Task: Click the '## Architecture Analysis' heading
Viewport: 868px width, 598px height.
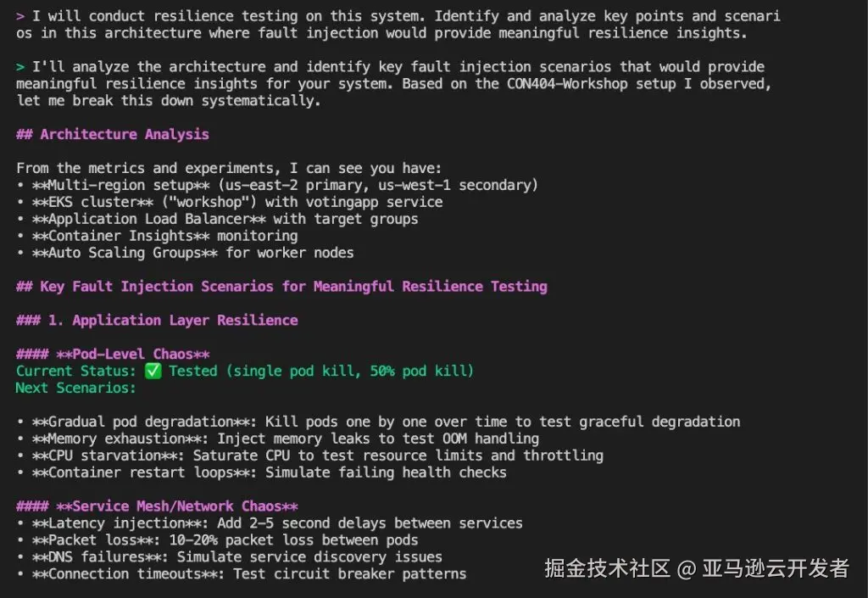Action: (x=113, y=134)
